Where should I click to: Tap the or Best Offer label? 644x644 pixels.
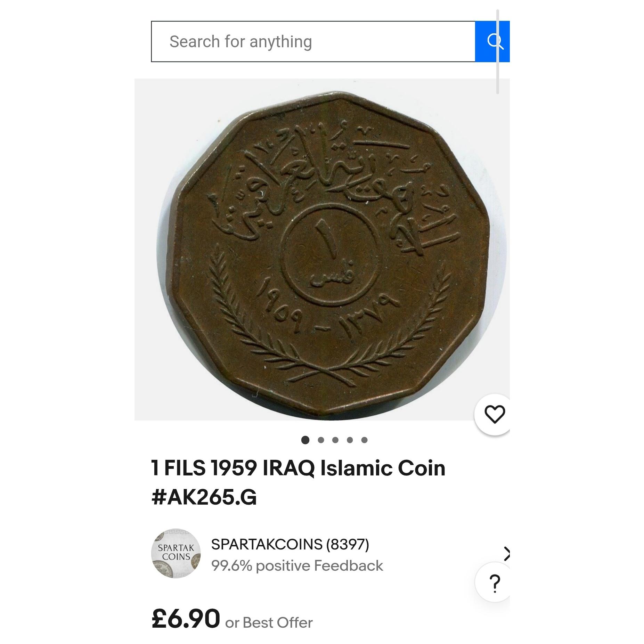point(269,623)
